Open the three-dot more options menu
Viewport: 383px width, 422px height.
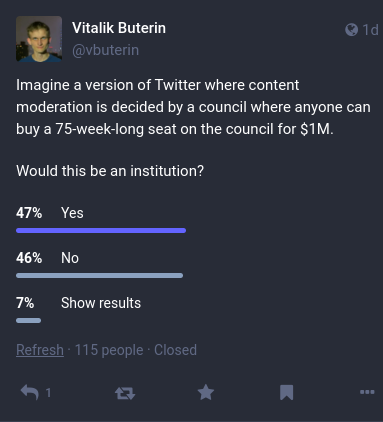[x=367, y=392]
